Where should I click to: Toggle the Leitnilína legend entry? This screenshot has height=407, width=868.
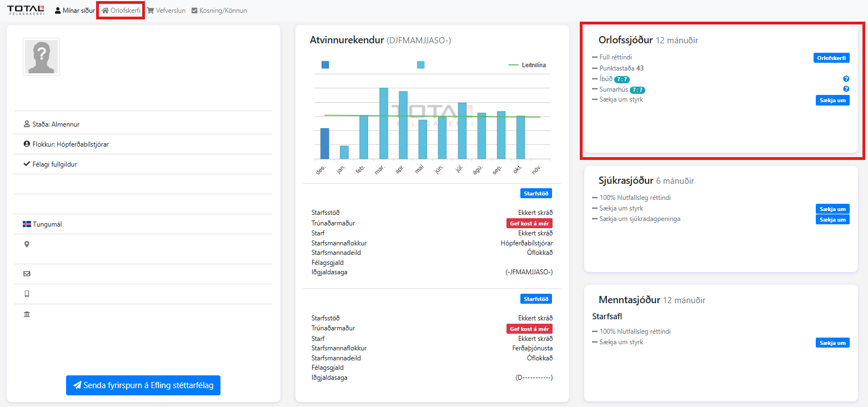click(x=526, y=65)
